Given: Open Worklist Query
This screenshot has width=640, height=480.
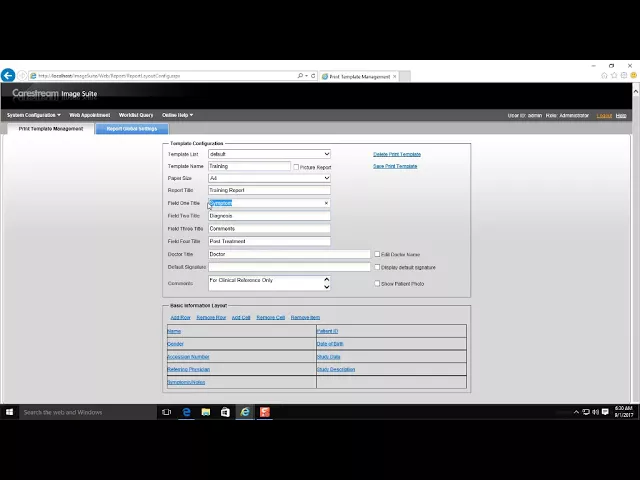Looking at the screenshot, I should [136, 115].
